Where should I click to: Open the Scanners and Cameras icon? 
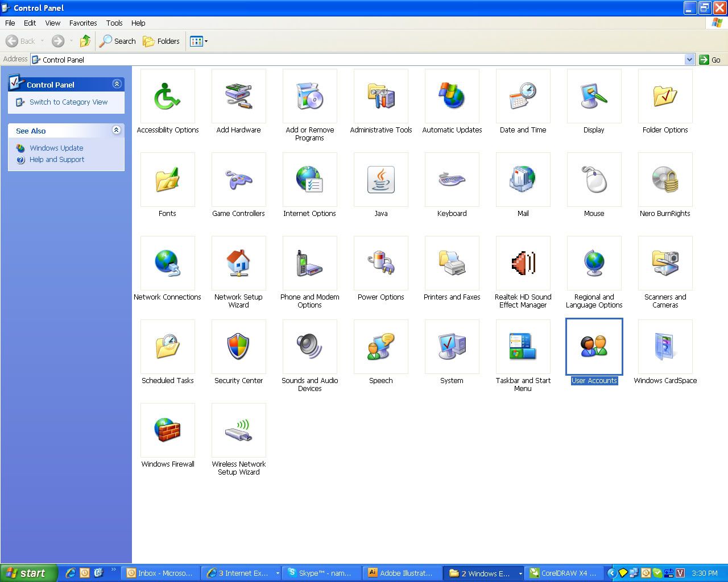click(x=665, y=263)
